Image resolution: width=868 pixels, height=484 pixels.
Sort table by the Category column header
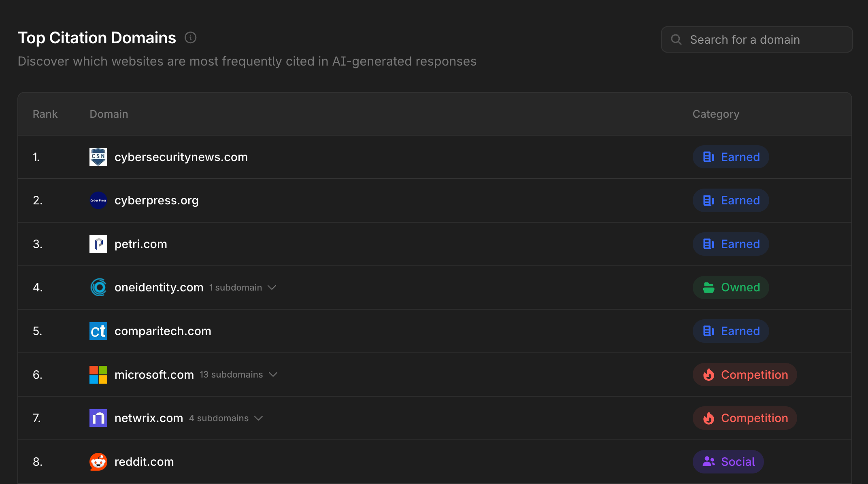pos(716,114)
